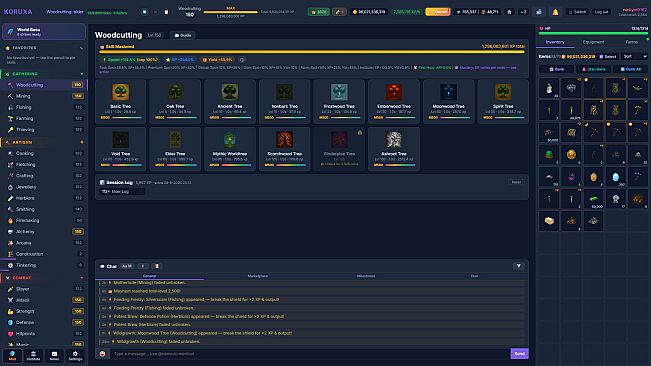
Task: Open the Firemaking skill
Action: [44, 220]
